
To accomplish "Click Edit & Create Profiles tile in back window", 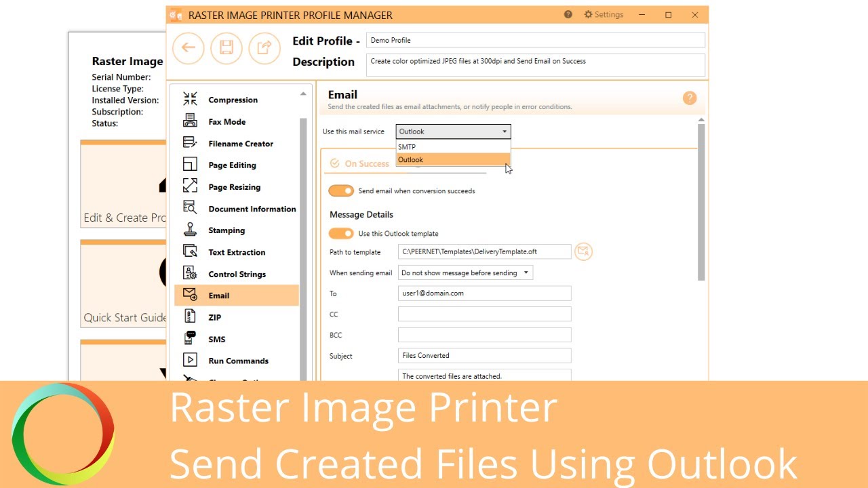I will [x=123, y=184].
